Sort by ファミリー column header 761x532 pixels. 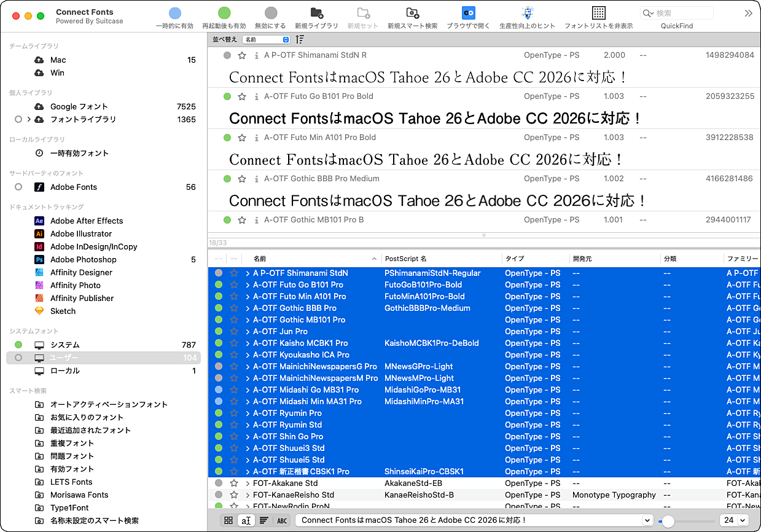click(742, 259)
